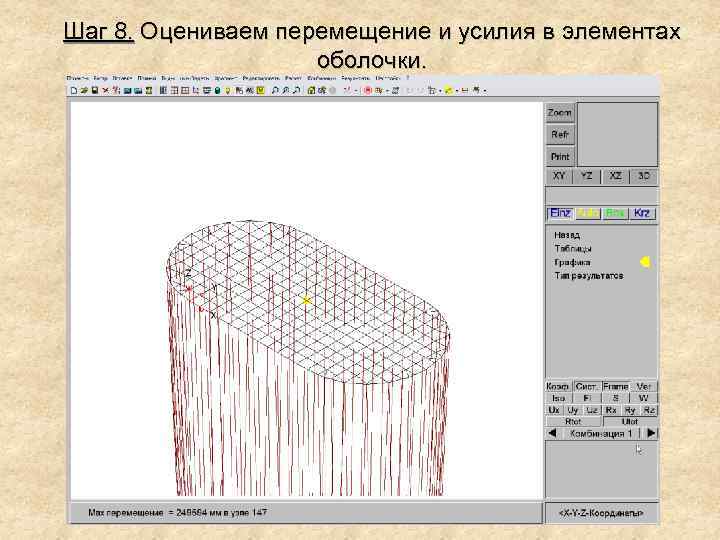
Task: Select the Krz mode button
Action: 642,214
